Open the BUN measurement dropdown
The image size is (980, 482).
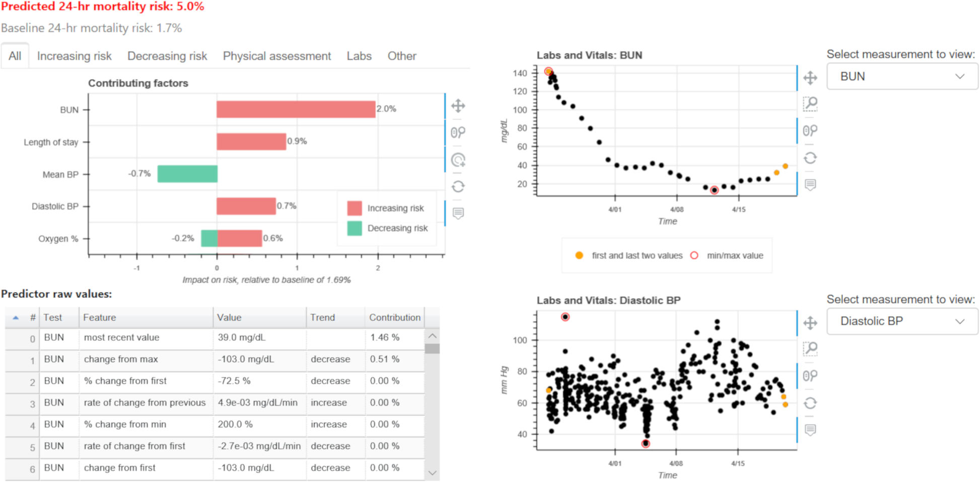[x=902, y=77]
